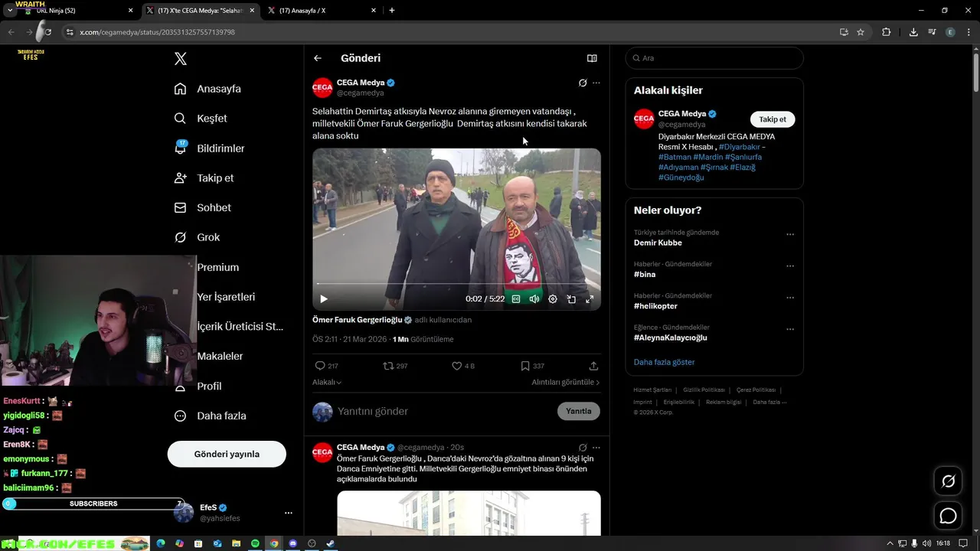Open Steam from taskbar

(330, 543)
